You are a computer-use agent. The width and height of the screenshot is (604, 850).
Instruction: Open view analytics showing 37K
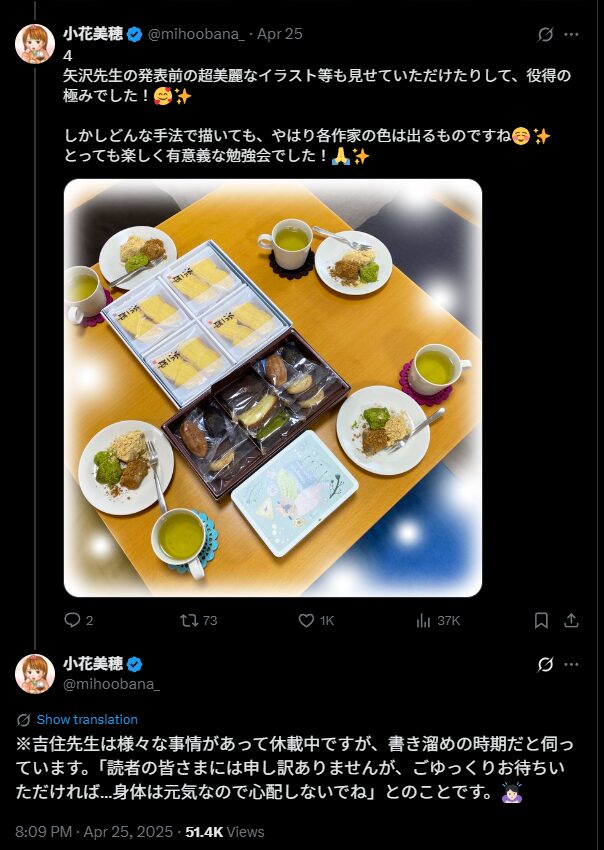pos(423,621)
